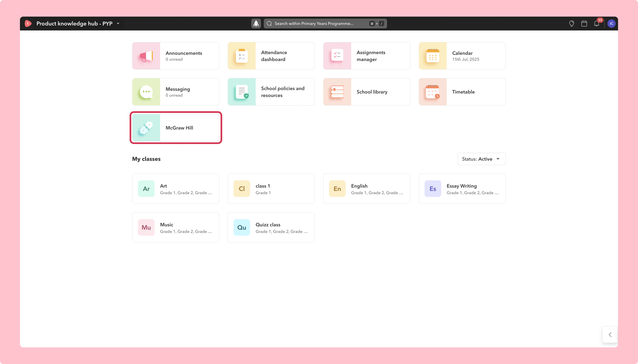Screen dimensions: 638x364
Task: Click the search magnifier icon
Action: (269, 23)
